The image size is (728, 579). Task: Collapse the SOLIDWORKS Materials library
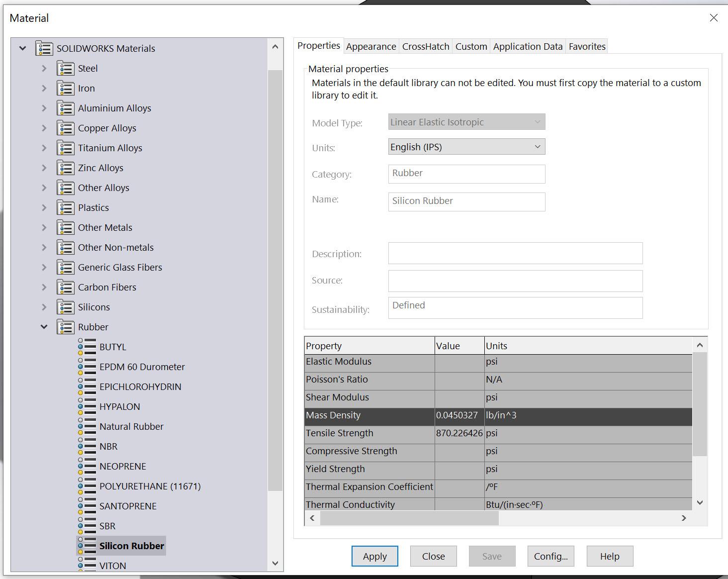22,48
